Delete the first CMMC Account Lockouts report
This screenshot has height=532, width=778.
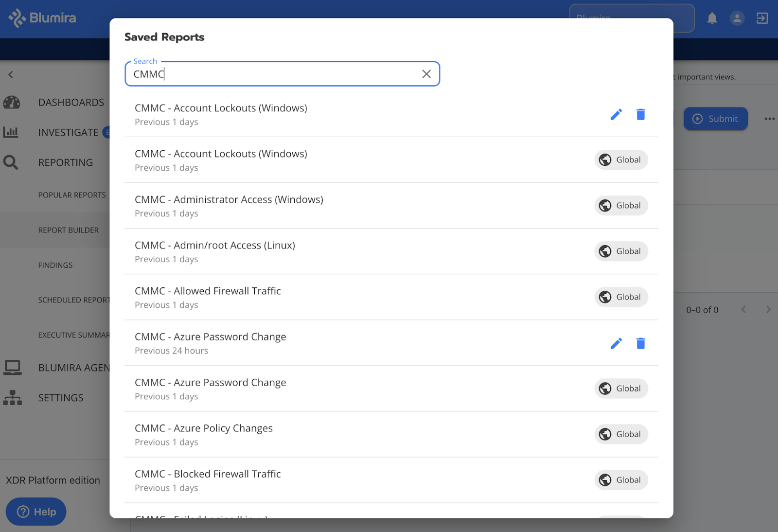tap(640, 115)
